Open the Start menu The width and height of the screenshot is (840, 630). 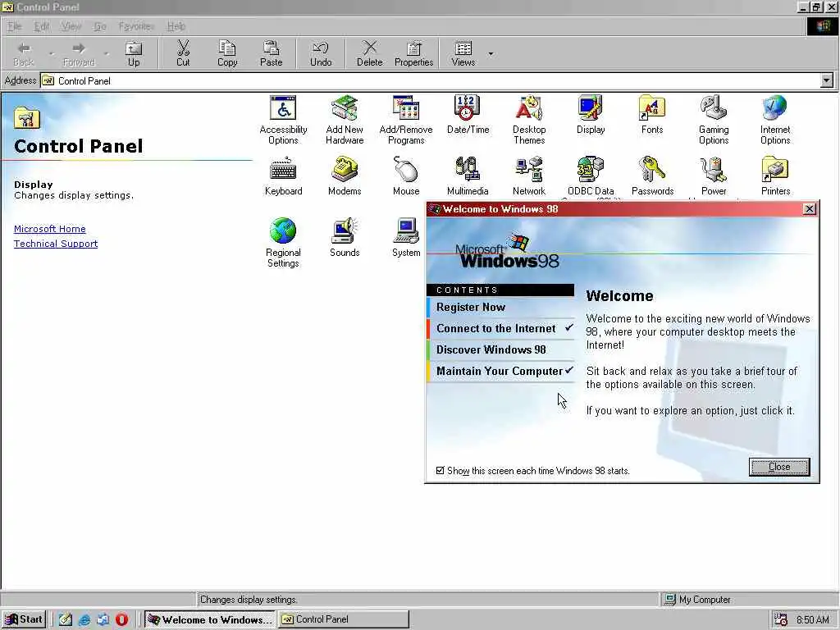point(24,619)
